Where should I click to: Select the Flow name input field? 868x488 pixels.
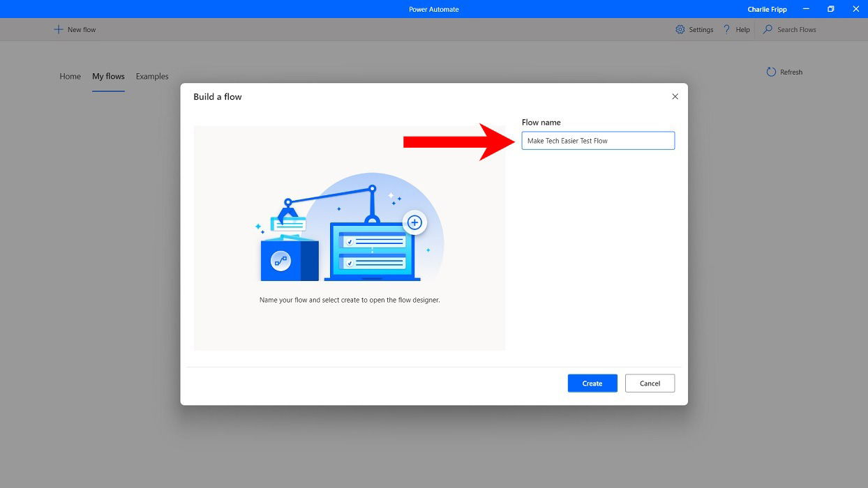pos(598,140)
